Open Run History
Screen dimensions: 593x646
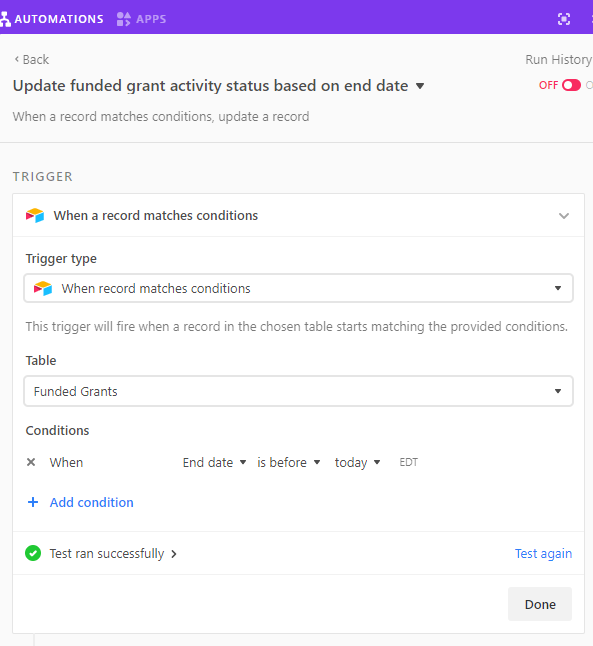pos(558,60)
